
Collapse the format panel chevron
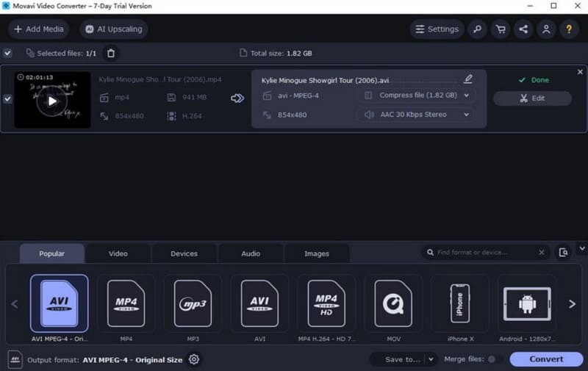[x=582, y=248]
